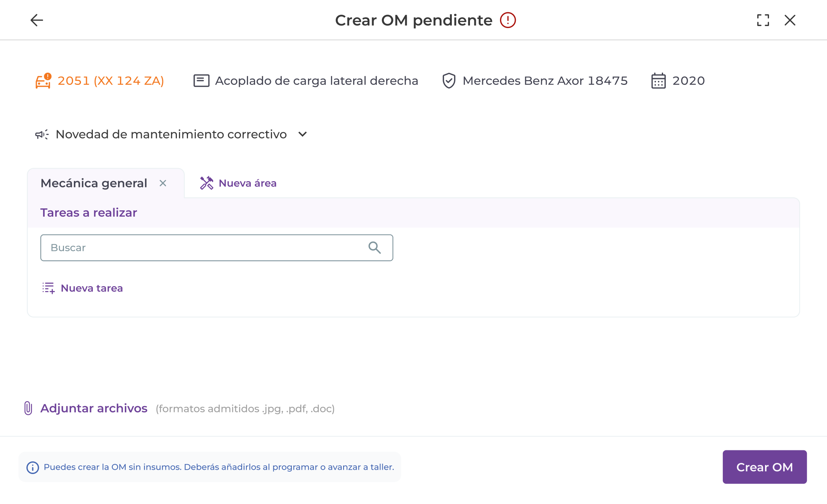Viewport: 827px width, 504px height.
Task: Remove the Mecánica general tab with X
Action: [x=163, y=183]
